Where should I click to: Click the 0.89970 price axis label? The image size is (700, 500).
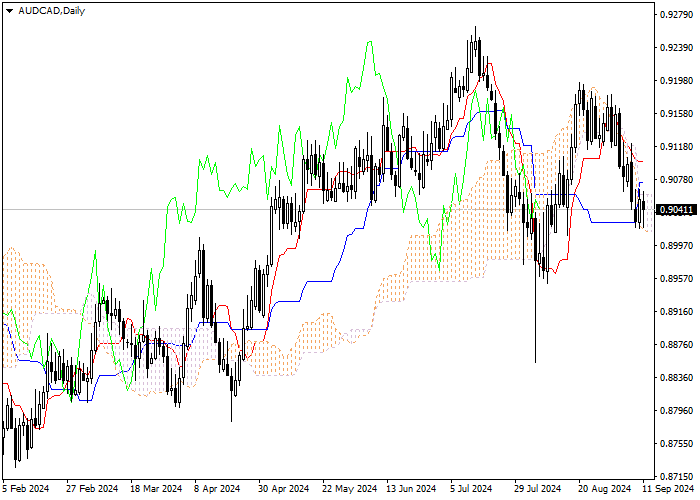coord(676,246)
